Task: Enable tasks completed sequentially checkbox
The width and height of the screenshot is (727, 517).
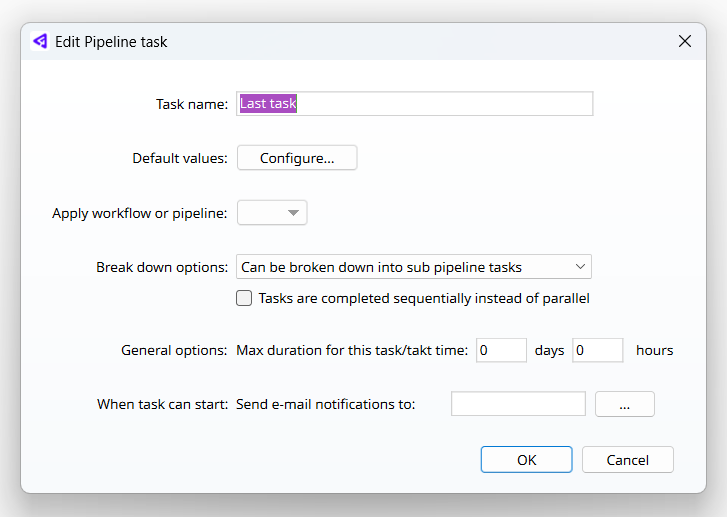Action: tap(244, 298)
